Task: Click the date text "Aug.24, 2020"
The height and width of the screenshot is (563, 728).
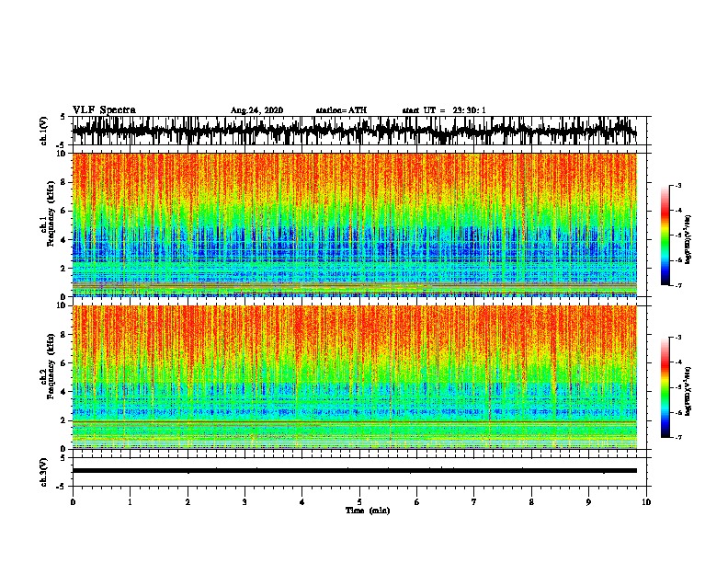Action: 256,110
